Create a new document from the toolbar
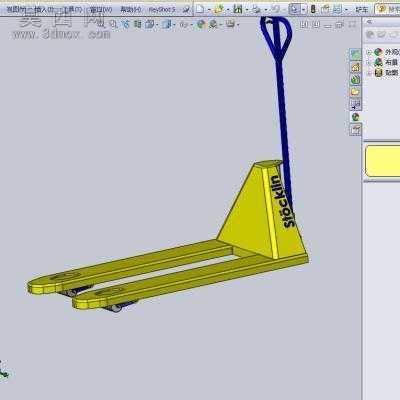The height and width of the screenshot is (400, 400). coord(200,9)
